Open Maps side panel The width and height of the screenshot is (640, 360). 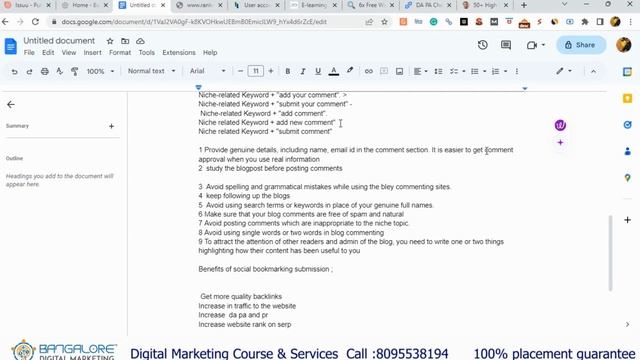pos(627,178)
